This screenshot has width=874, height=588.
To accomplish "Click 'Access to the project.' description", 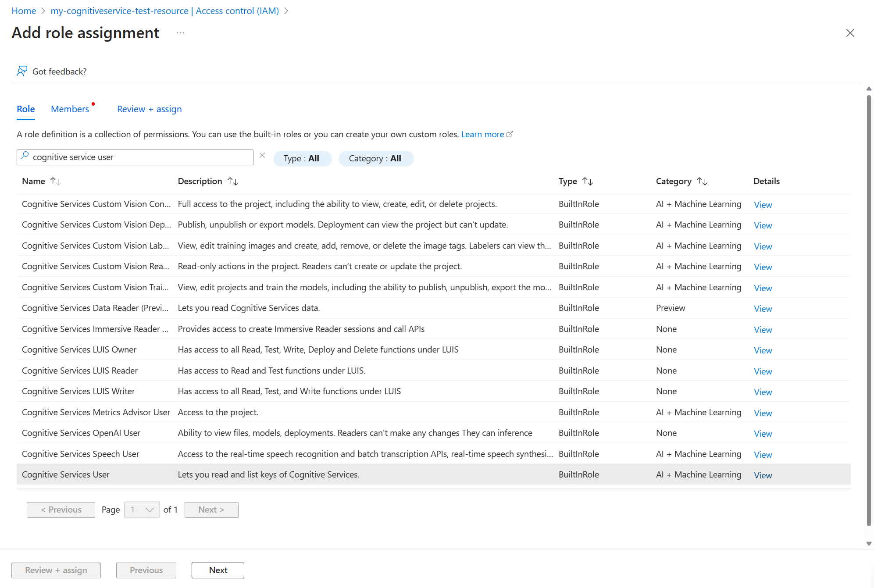I will point(218,412).
